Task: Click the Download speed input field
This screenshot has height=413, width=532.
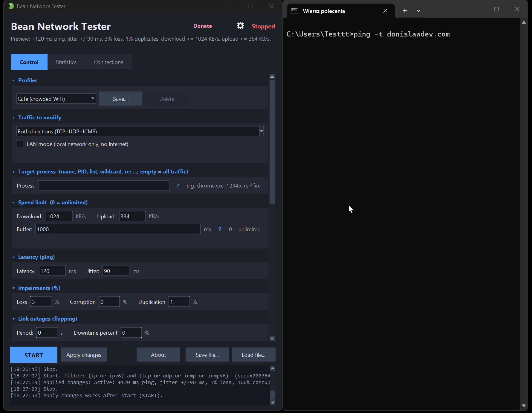Action: (x=59, y=216)
